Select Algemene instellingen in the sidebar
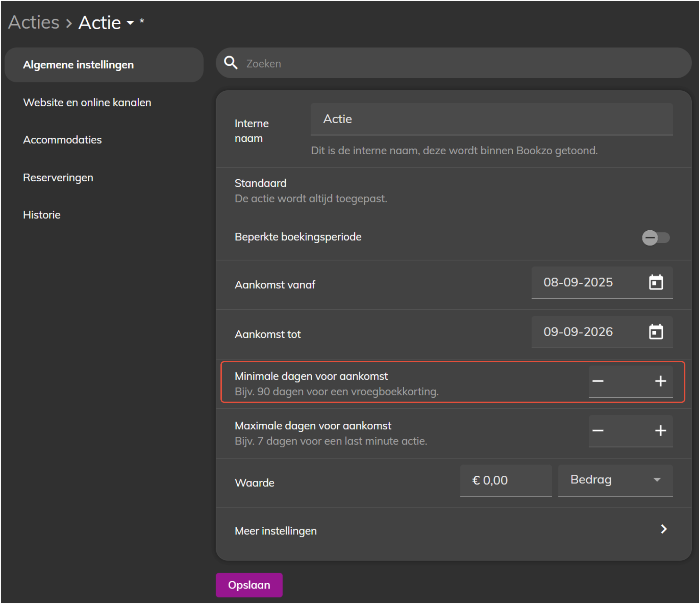This screenshot has height=604, width=700. point(78,65)
